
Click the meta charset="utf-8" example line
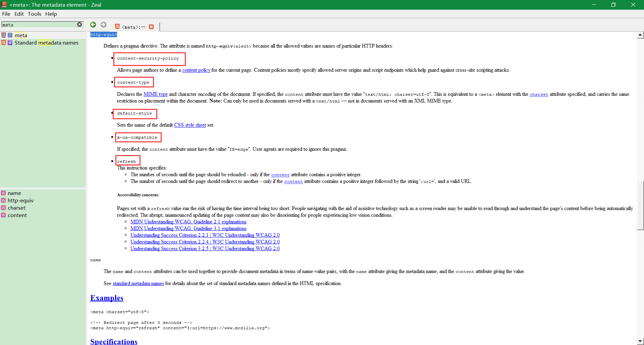[x=120, y=312]
